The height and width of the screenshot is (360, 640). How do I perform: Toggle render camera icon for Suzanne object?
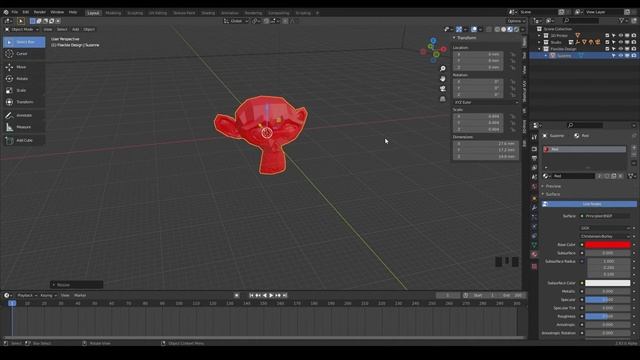tap(634, 56)
